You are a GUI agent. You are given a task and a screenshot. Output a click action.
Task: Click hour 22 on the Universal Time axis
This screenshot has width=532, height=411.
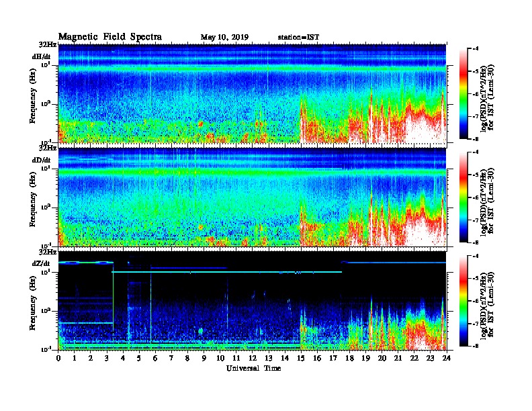(x=414, y=358)
